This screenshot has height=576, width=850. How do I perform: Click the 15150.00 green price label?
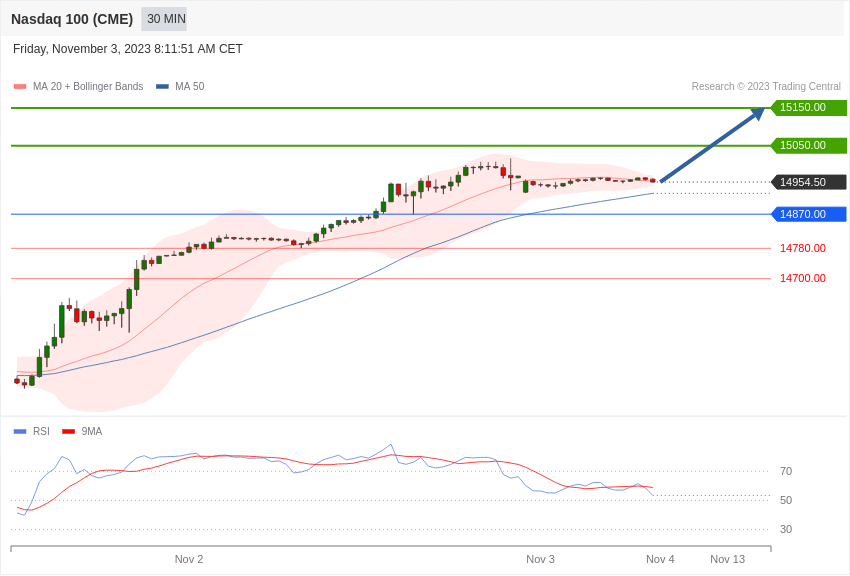coord(809,107)
